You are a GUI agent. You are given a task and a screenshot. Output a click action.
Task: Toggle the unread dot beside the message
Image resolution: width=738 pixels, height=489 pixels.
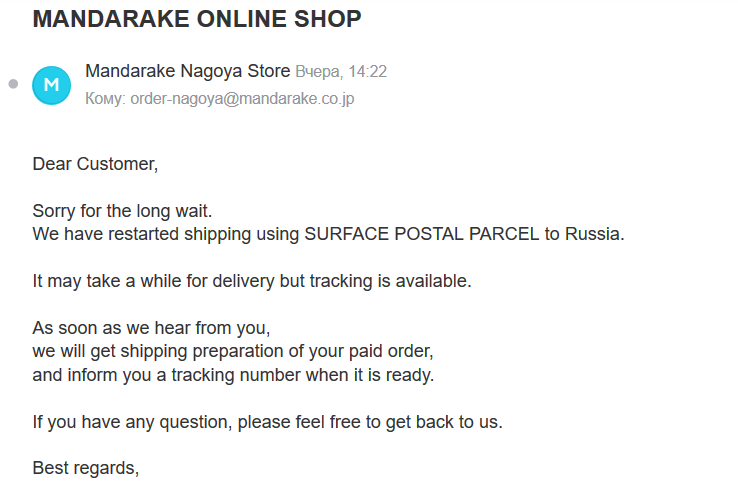click(x=13, y=84)
